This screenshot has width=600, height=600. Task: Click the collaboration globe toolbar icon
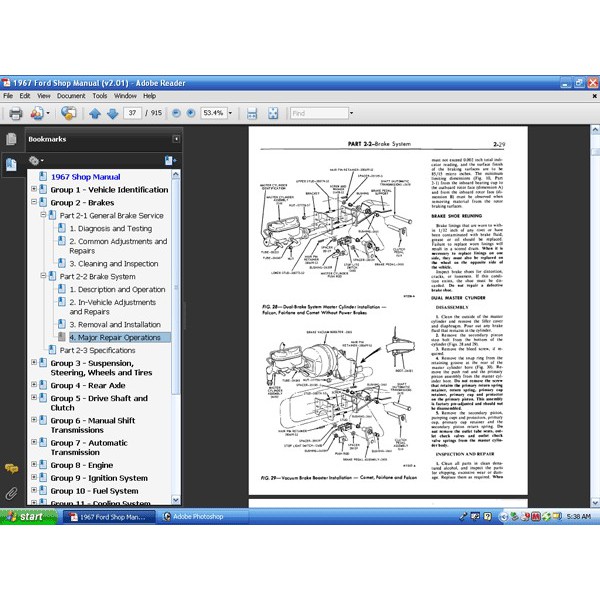(x=68, y=113)
